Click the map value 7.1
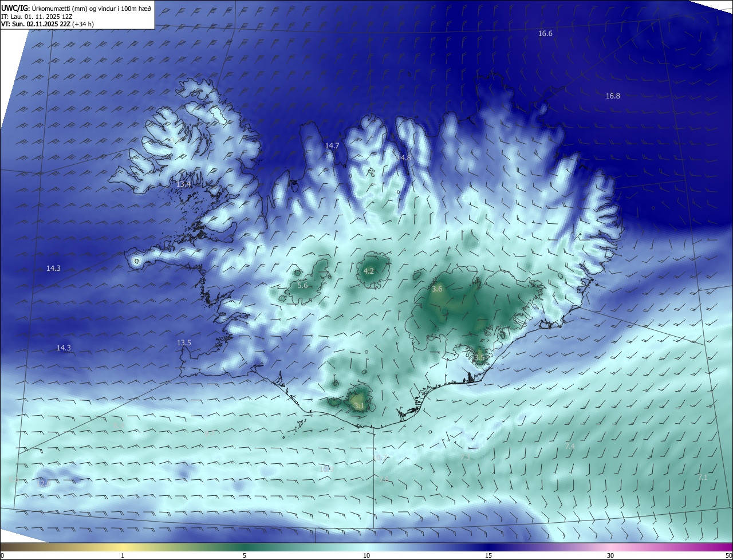This screenshot has width=733, height=560. pos(703,478)
